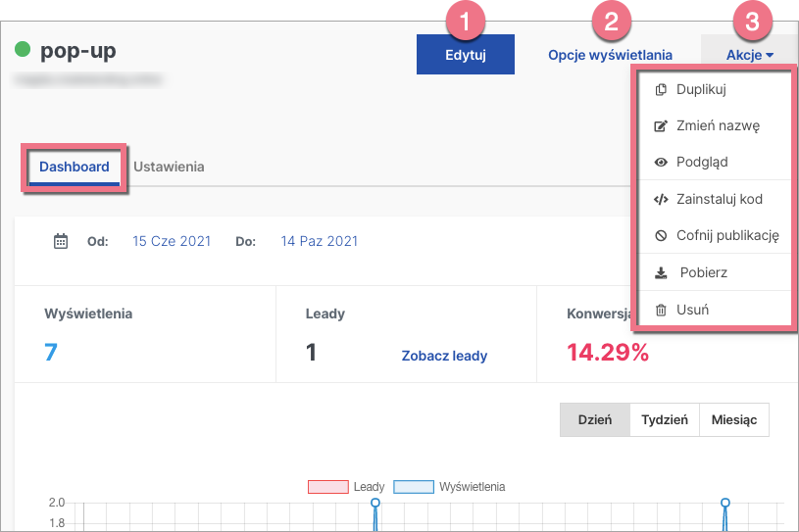The height and width of the screenshot is (532, 799).
Task: Open the Od start date picker
Action: click(x=172, y=241)
